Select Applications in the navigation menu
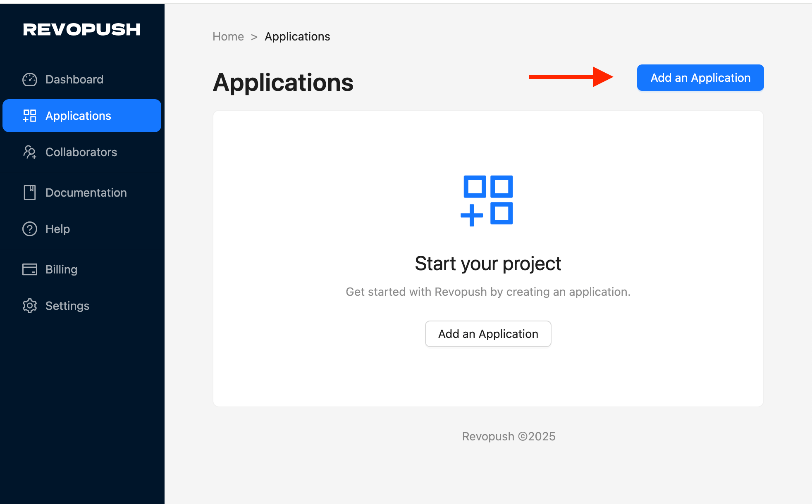The width and height of the screenshot is (812, 504). (x=78, y=116)
